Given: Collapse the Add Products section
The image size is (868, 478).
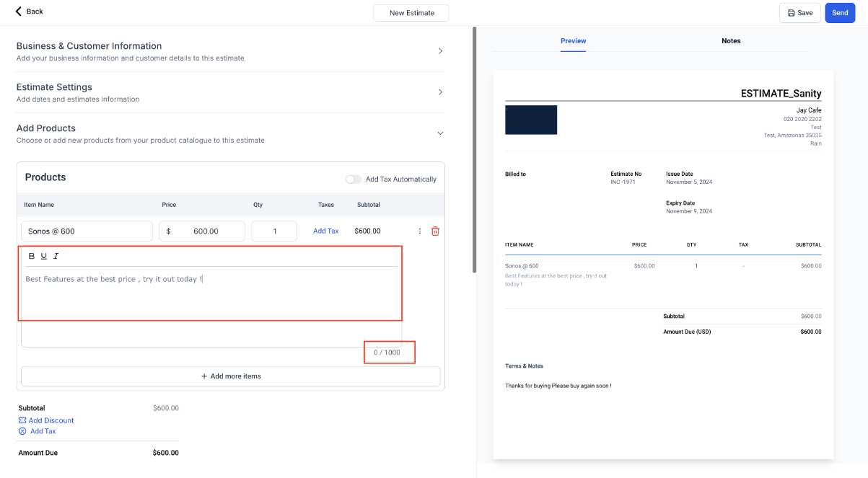Looking at the screenshot, I should [x=440, y=133].
